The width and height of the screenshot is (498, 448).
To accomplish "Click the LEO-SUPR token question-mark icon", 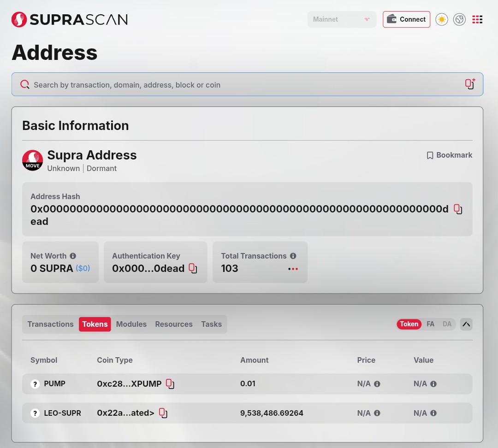I will (35, 413).
